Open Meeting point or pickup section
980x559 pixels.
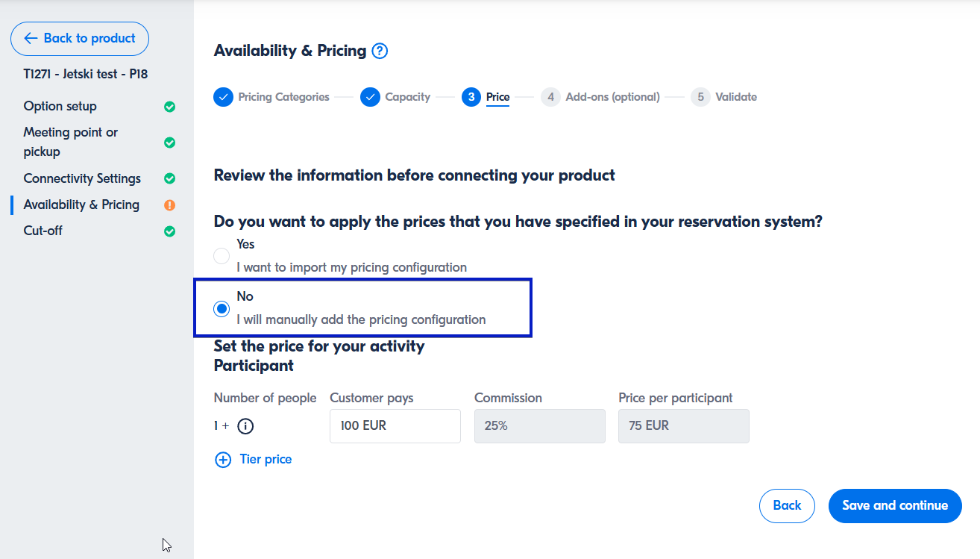pyautogui.click(x=71, y=142)
